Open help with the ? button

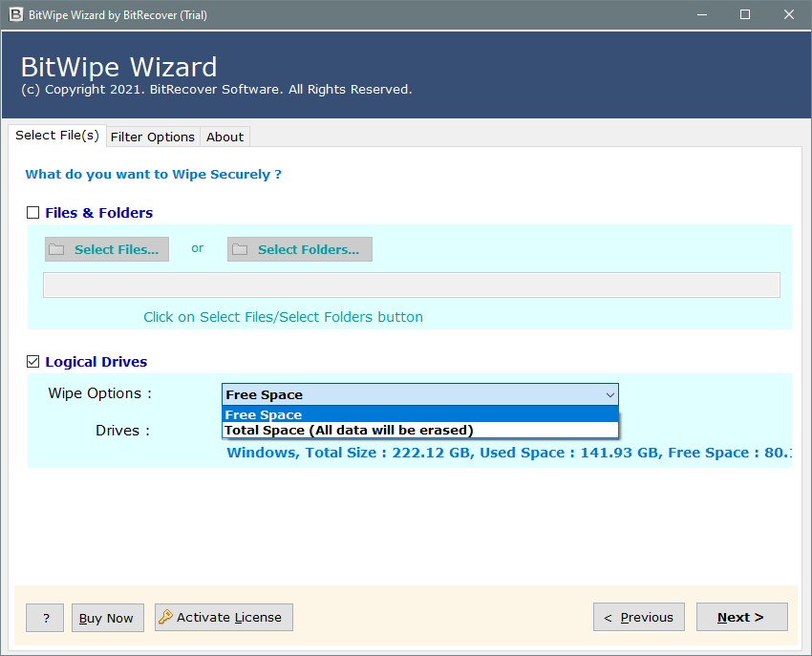pos(45,618)
